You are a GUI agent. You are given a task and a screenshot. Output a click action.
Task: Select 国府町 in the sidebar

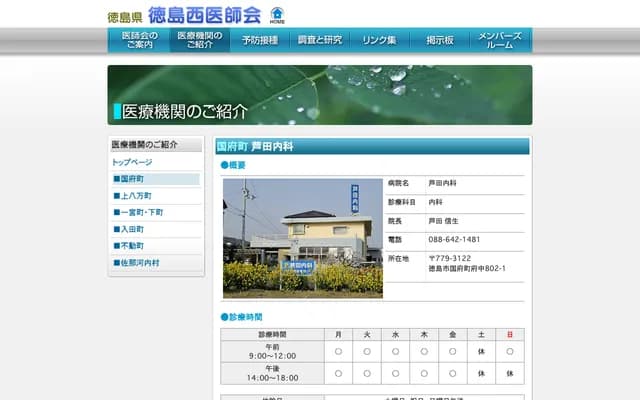pyautogui.click(x=156, y=179)
